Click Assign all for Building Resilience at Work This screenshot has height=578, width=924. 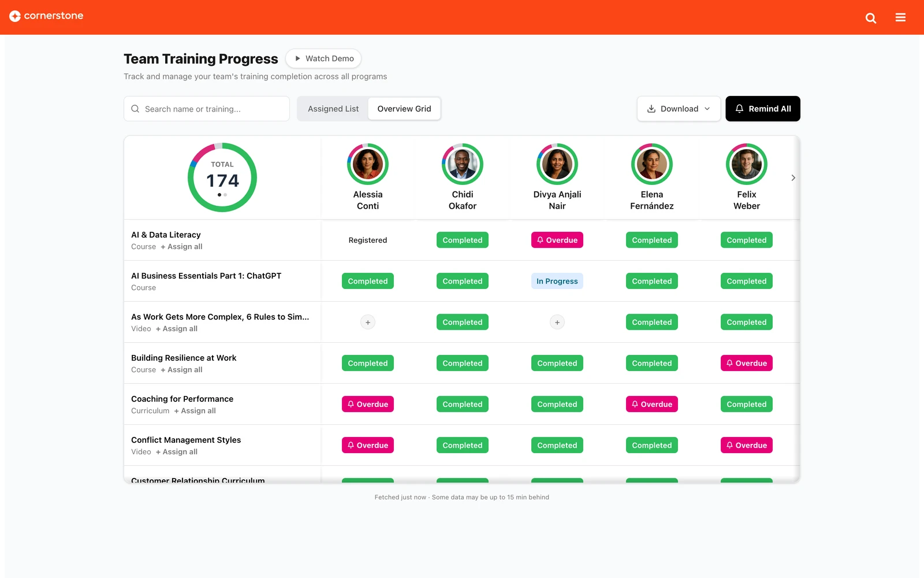181,370
